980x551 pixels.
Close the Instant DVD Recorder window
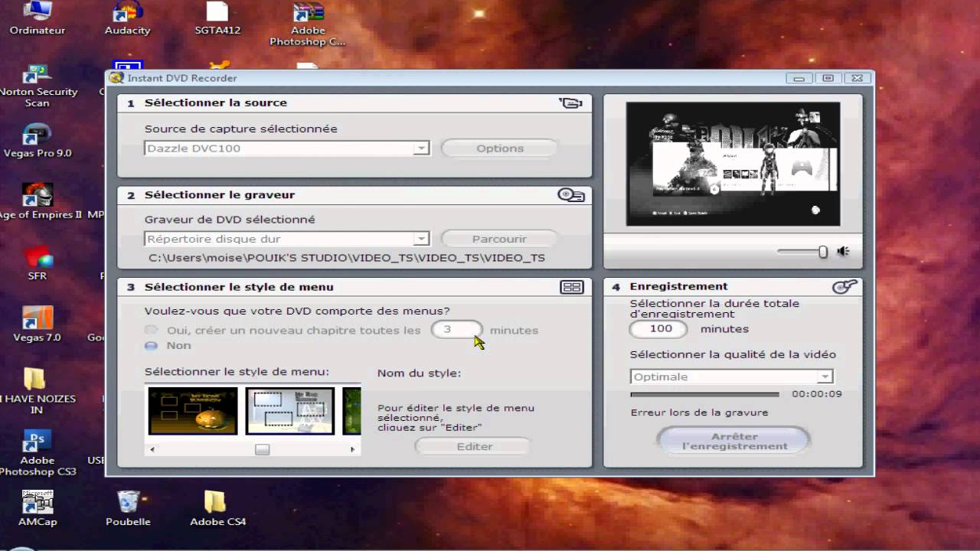pyautogui.click(x=857, y=78)
